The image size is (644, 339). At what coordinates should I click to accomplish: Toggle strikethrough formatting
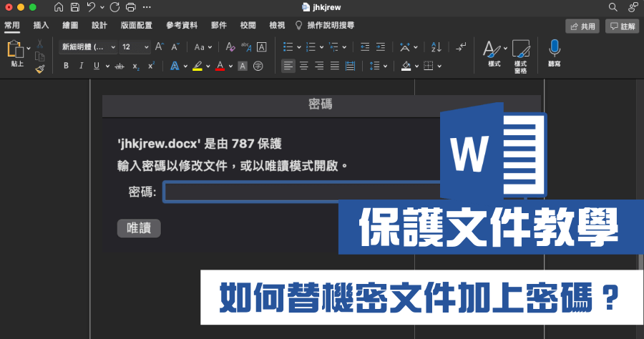(119, 66)
